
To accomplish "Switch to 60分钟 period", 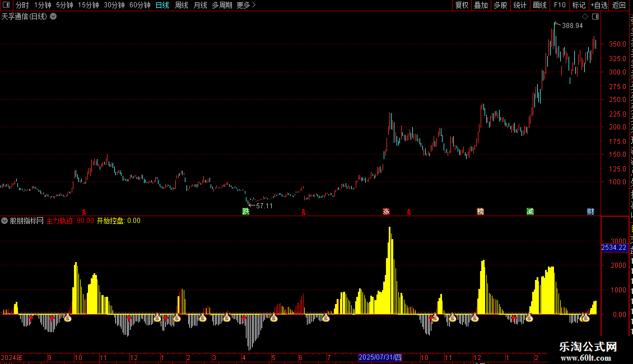I will tap(140, 5).
